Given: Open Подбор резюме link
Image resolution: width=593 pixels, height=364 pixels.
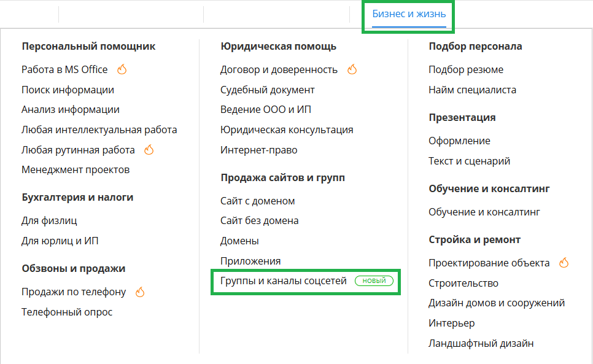Looking at the screenshot, I should [465, 69].
